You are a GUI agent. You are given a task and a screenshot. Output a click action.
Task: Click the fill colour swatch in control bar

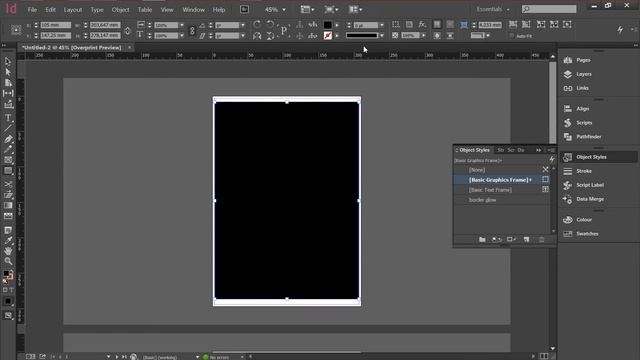point(327,25)
